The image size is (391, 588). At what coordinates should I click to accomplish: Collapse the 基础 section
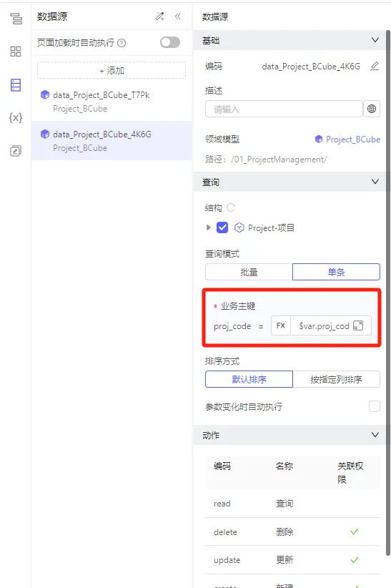(375, 40)
